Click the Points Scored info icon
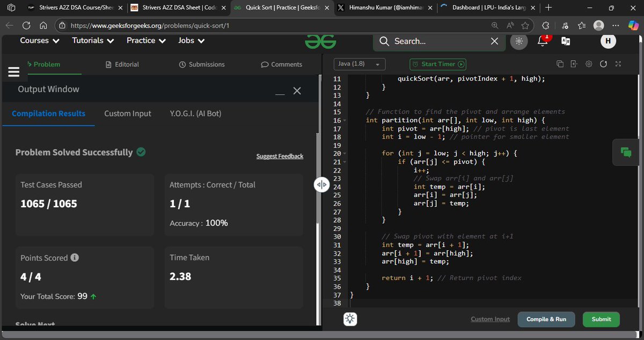The image size is (644, 340). click(75, 257)
